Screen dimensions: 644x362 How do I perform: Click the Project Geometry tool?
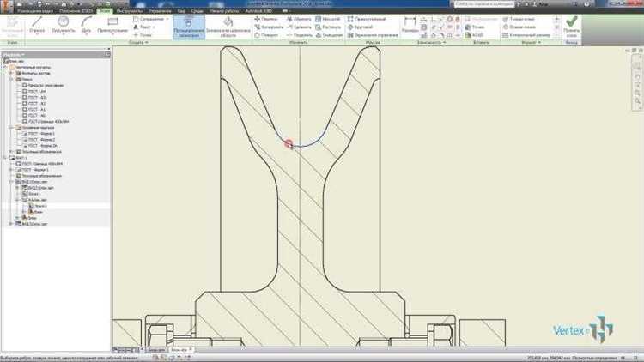point(188,27)
